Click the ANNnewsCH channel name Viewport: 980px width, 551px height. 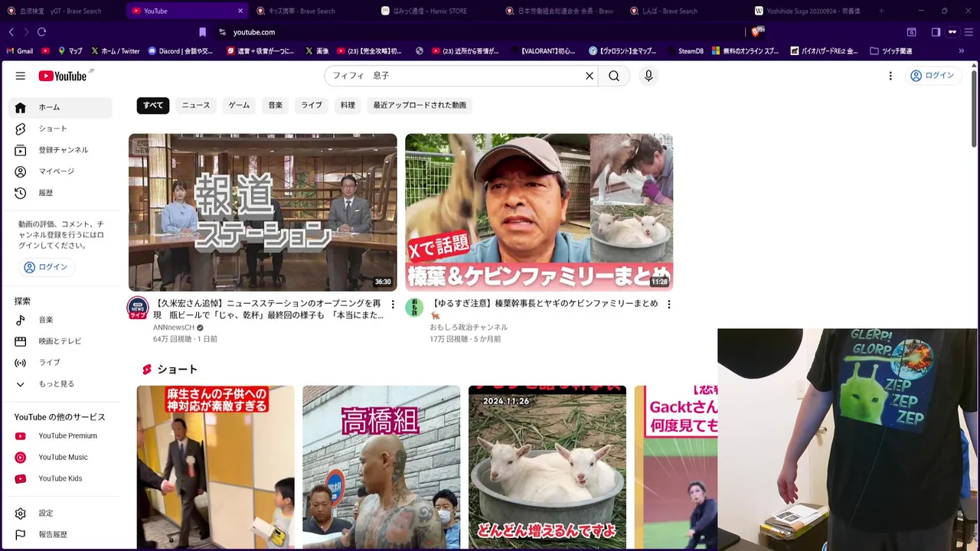coord(174,328)
